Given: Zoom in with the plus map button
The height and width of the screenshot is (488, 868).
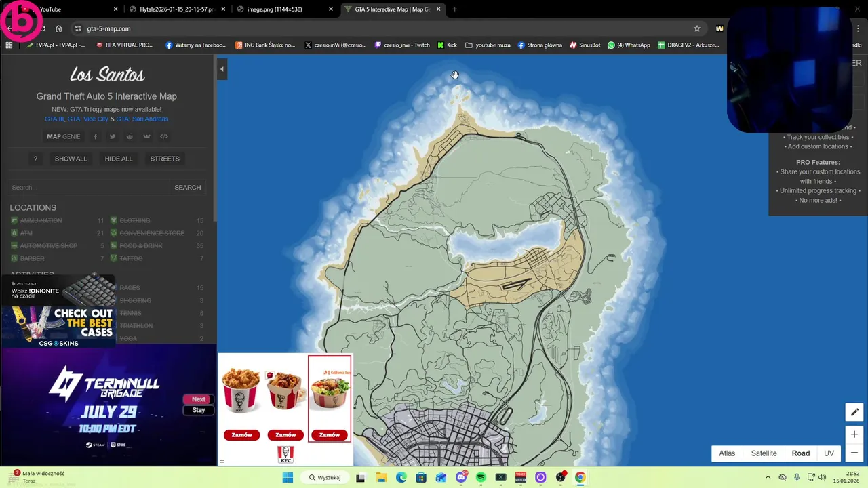Looking at the screenshot, I should 854,434.
